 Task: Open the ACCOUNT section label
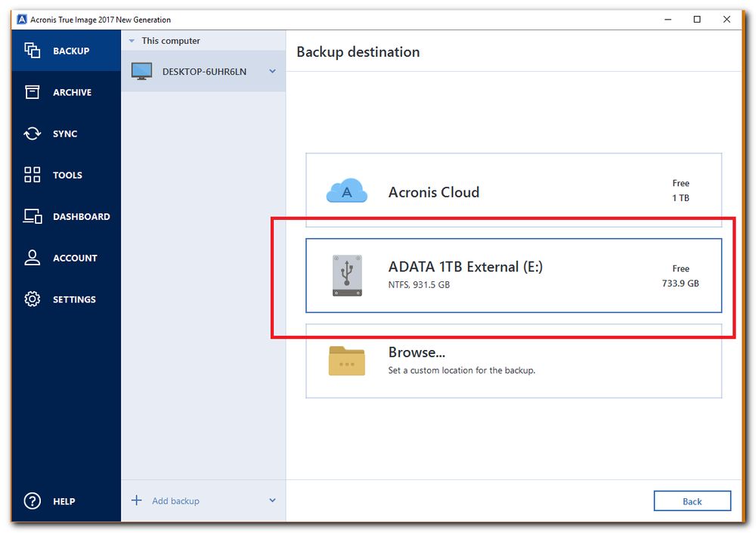click(x=75, y=258)
